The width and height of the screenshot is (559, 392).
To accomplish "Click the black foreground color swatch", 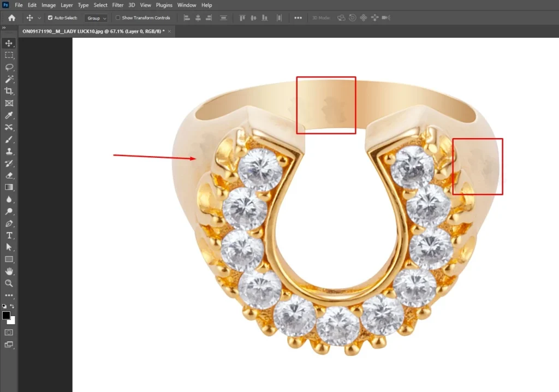I will [x=7, y=316].
